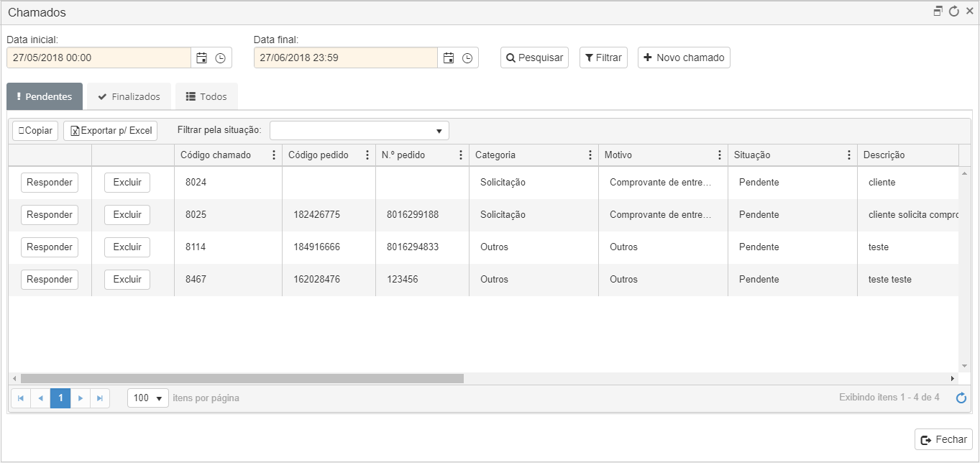Open calendar picker for Data inicial
The height and width of the screenshot is (463, 980).
201,58
